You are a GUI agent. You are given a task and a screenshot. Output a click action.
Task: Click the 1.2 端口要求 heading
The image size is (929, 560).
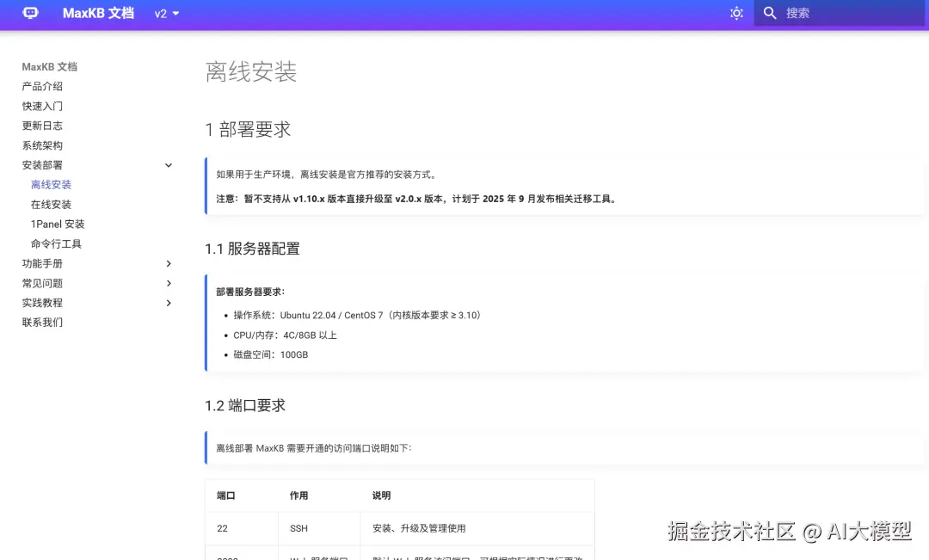[x=245, y=406]
